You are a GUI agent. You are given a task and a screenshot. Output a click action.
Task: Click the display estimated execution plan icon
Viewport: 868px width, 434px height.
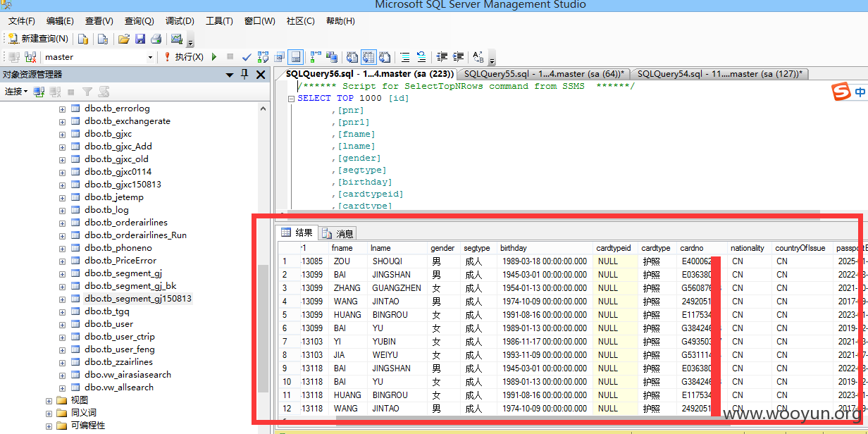263,57
